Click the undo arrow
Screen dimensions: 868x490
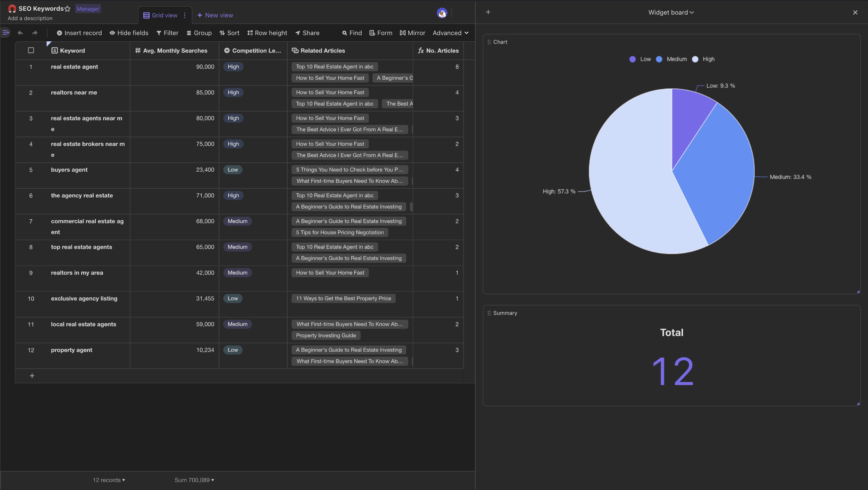21,33
